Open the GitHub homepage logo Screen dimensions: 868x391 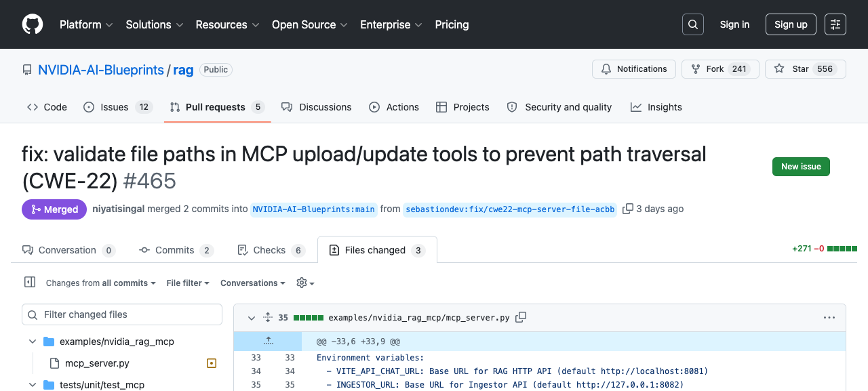pos(32,24)
